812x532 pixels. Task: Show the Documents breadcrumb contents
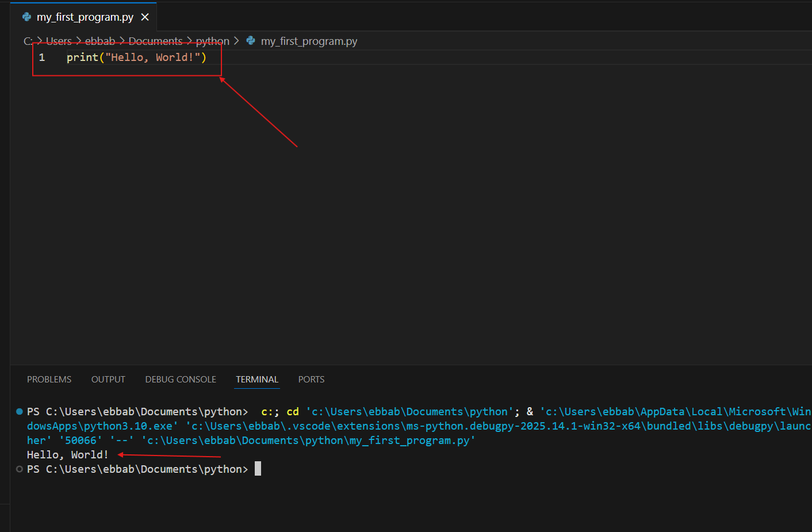coord(155,41)
